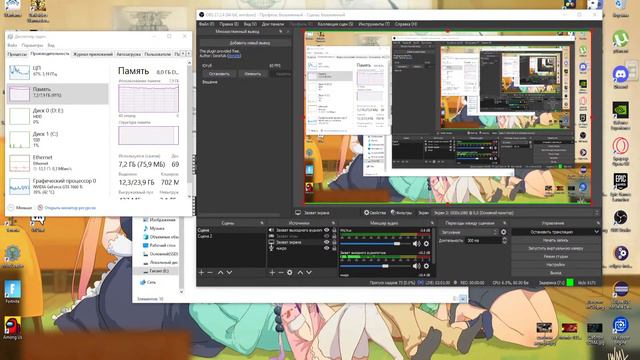Screen dimensions: 640x360
Task: Select the GPU 0 entry in Task Manager
Action: 58,186
